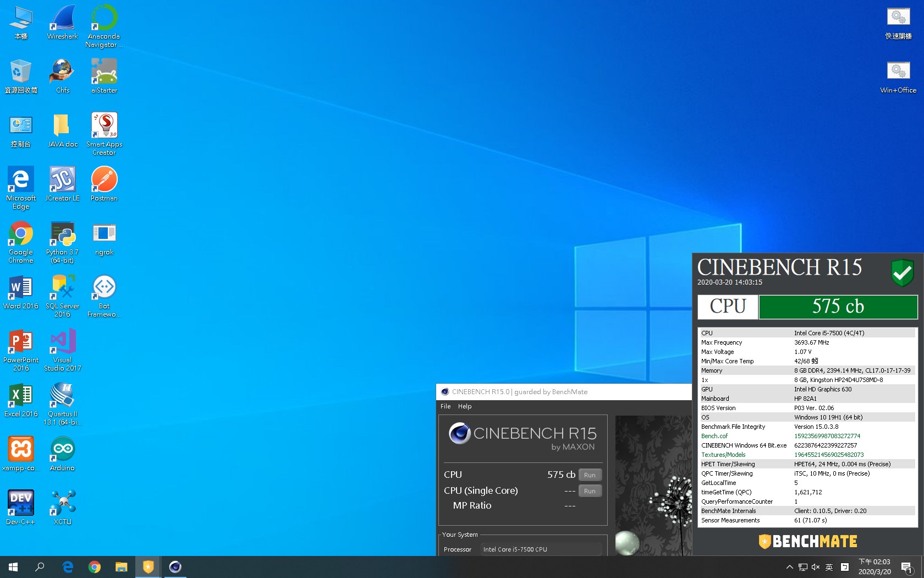This screenshot has height=578, width=924.
Task: Select the GPU value Intel HD Graphics 630
Action: [x=823, y=389]
